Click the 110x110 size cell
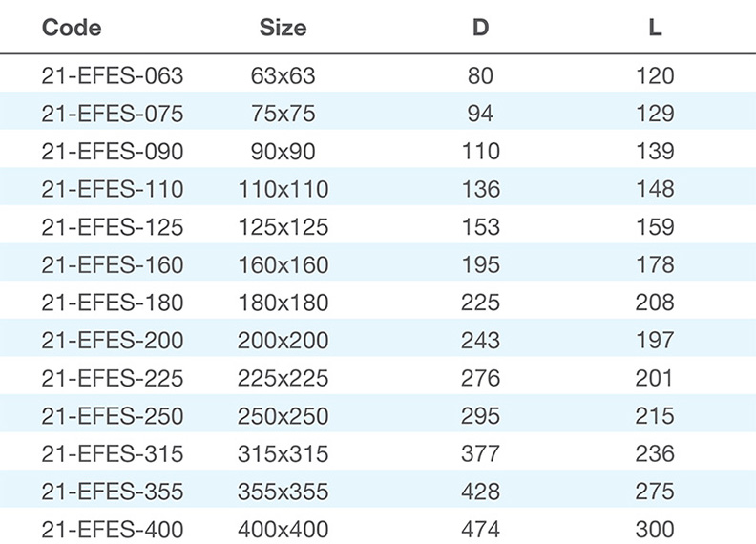The image size is (756, 544). point(283,189)
